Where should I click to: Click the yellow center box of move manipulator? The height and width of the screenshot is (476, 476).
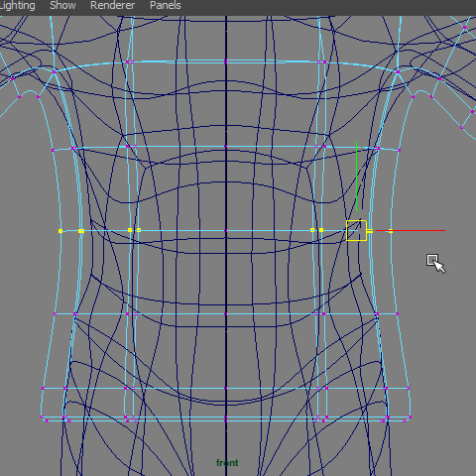tap(356, 230)
